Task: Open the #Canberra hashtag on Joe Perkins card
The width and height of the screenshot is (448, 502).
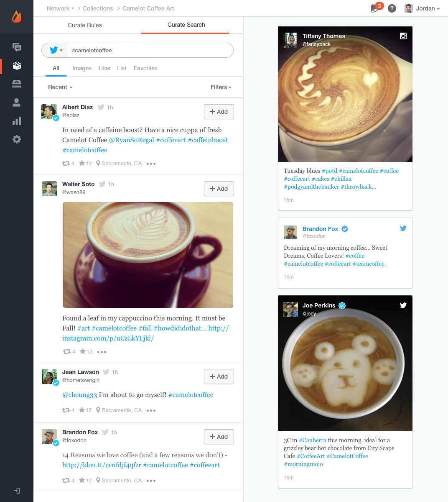Action: click(x=313, y=440)
